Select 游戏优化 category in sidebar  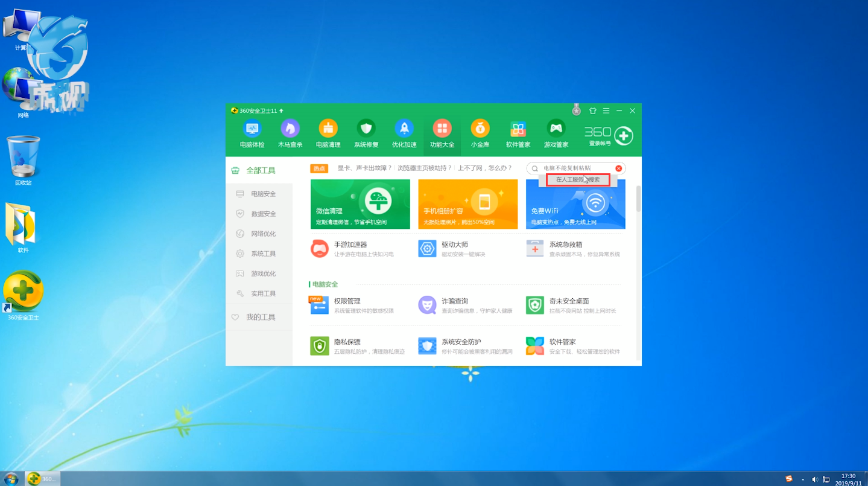(256, 273)
